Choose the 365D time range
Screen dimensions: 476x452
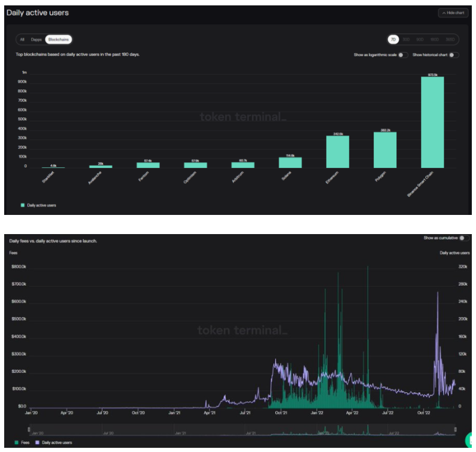[450, 40]
